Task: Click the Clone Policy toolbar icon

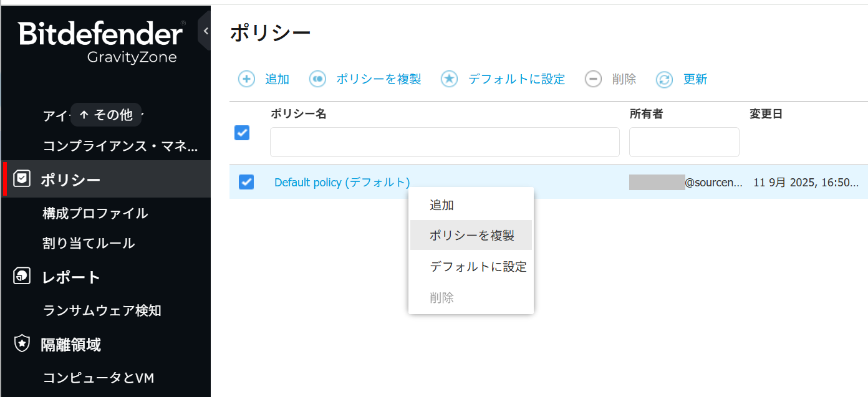Action: click(x=318, y=79)
